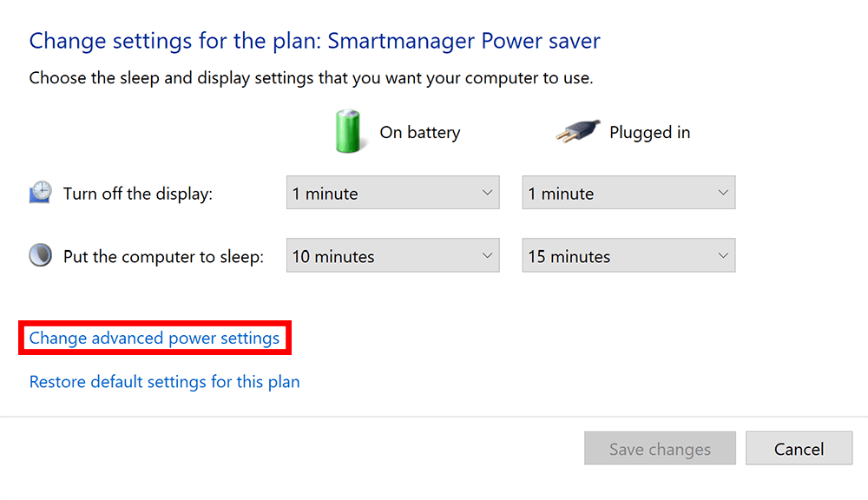Click the On battery column label
Screen dimensions: 868x500
click(x=420, y=133)
